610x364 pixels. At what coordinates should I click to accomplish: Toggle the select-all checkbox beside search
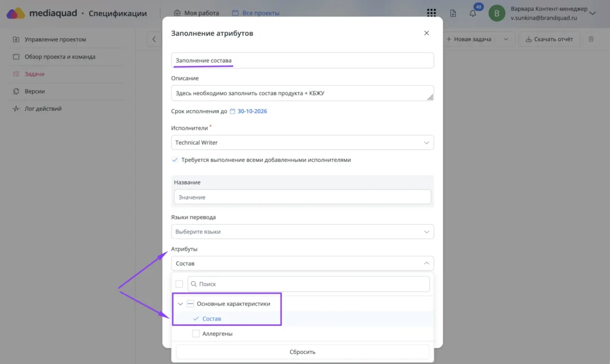179,284
